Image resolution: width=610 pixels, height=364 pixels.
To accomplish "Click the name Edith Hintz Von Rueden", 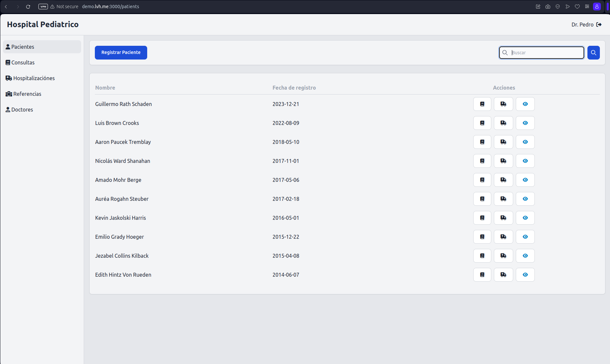I will coord(123,275).
